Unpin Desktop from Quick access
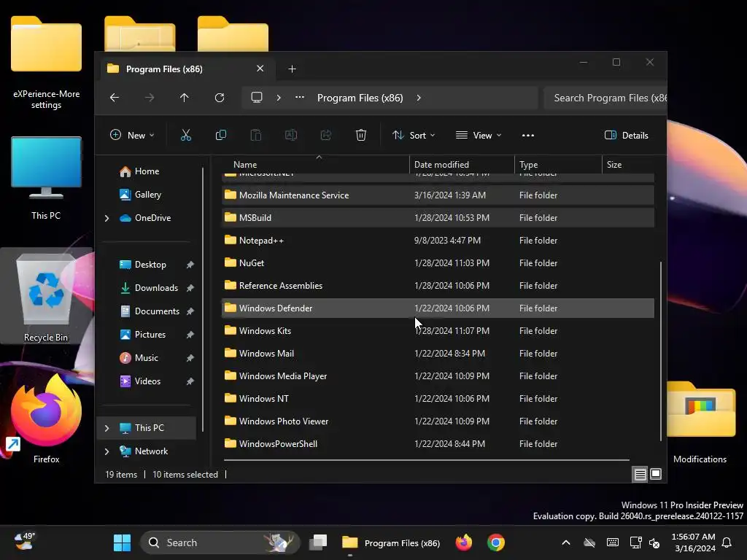Image resolution: width=747 pixels, height=560 pixels. [190, 265]
